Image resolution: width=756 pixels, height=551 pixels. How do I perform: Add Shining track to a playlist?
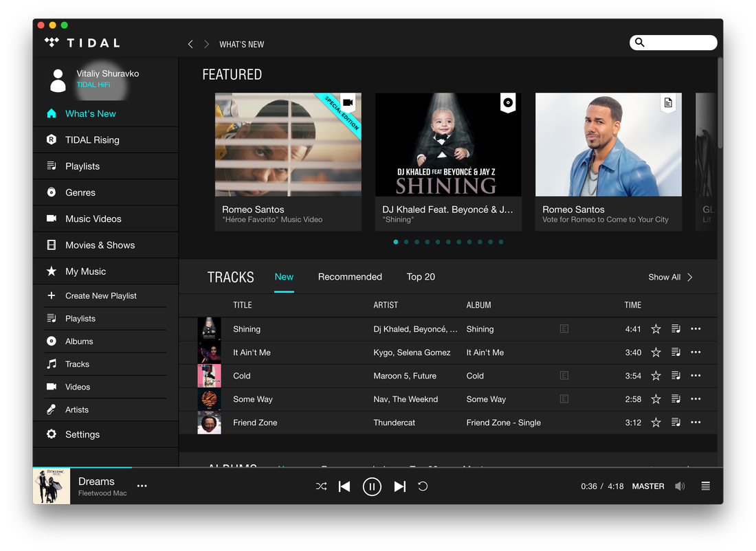[676, 329]
